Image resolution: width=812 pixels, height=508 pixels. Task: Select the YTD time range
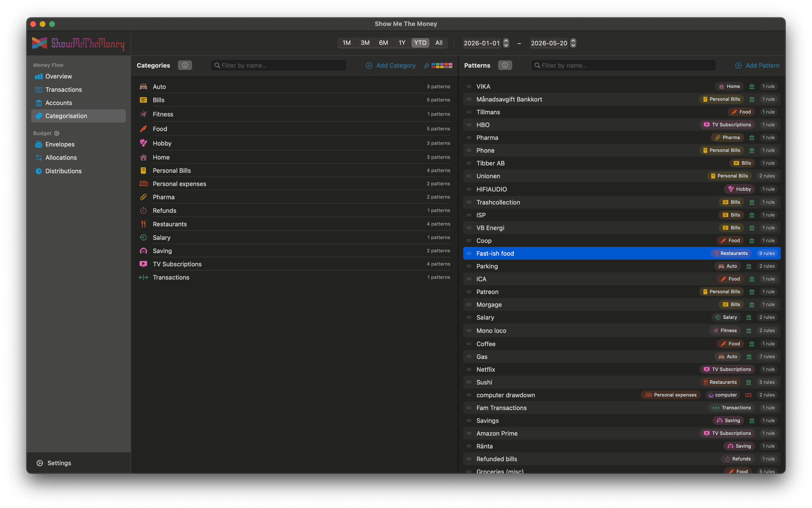(x=420, y=43)
